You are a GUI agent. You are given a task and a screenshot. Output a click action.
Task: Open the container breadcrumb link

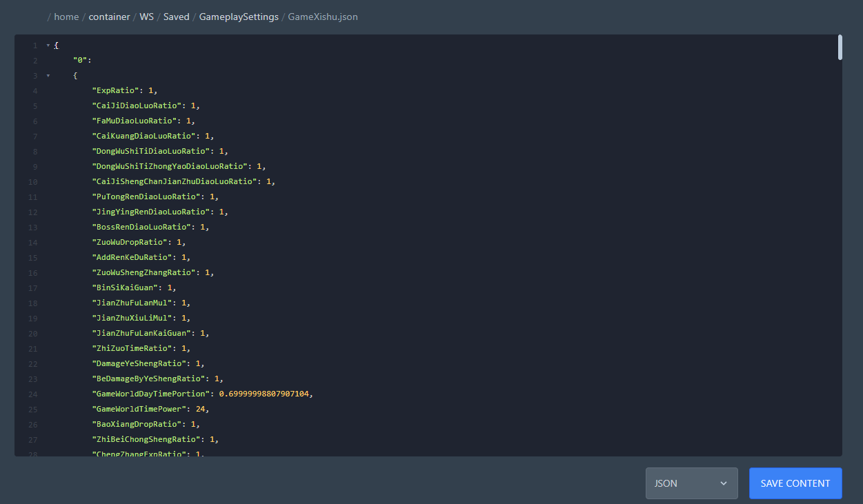click(x=109, y=17)
